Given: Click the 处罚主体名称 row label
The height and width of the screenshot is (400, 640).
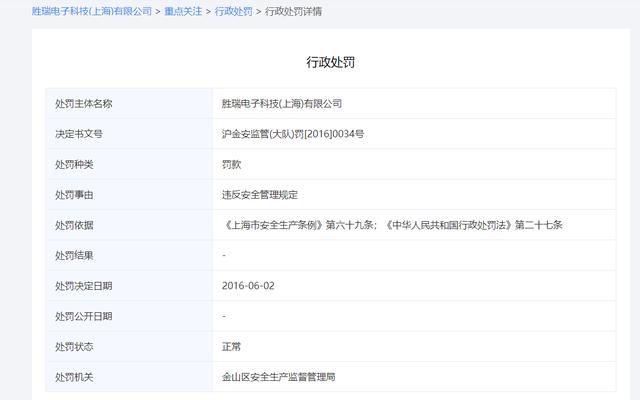Looking at the screenshot, I should 84,103.
